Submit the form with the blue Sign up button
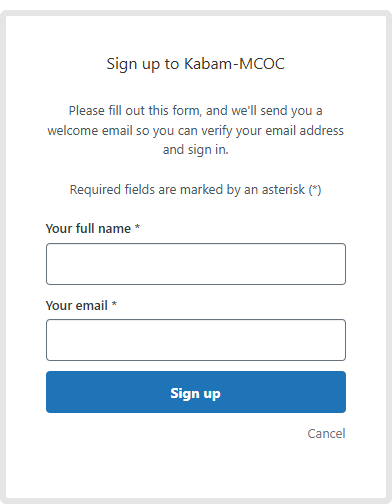392x504 pixels. click(x=196, y=392)
